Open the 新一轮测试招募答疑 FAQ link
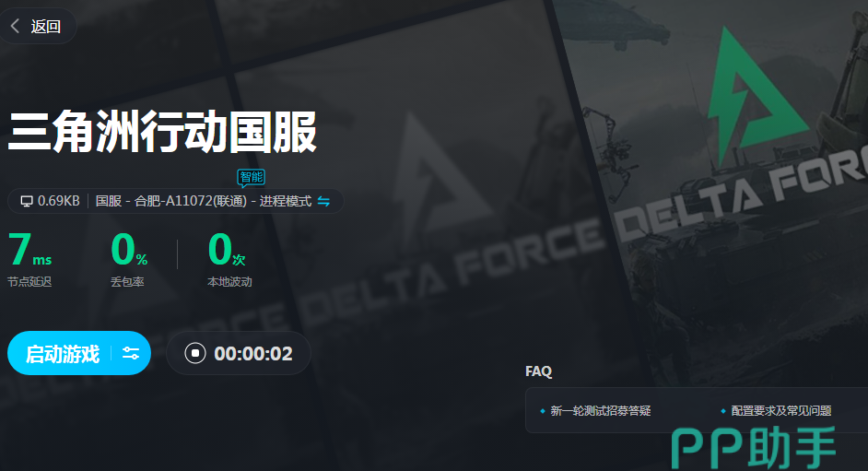This screenshot has height=471, width=868. 600,411
